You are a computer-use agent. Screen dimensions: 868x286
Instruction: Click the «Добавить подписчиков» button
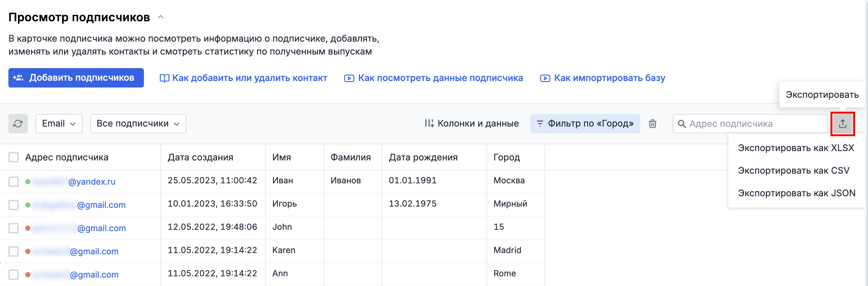point(76,78)
